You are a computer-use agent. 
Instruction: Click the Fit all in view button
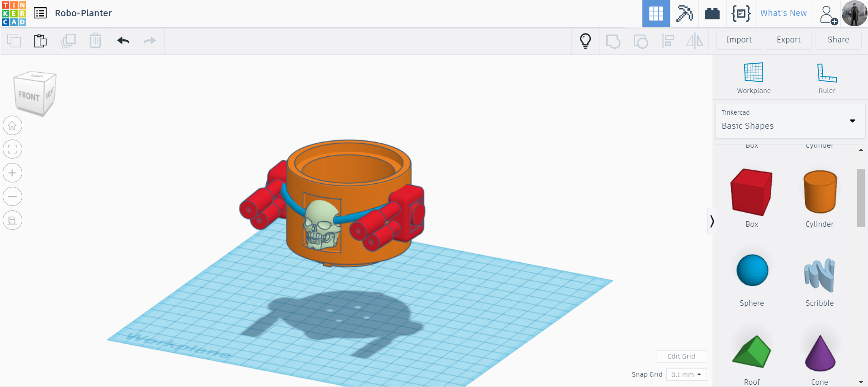click(12, 149)
